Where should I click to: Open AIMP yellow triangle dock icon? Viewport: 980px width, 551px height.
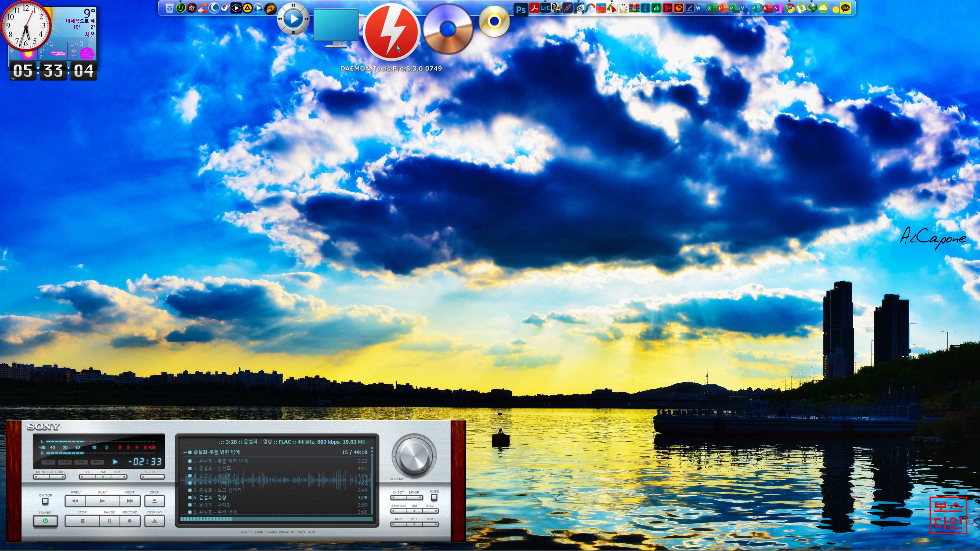[248, 8]
